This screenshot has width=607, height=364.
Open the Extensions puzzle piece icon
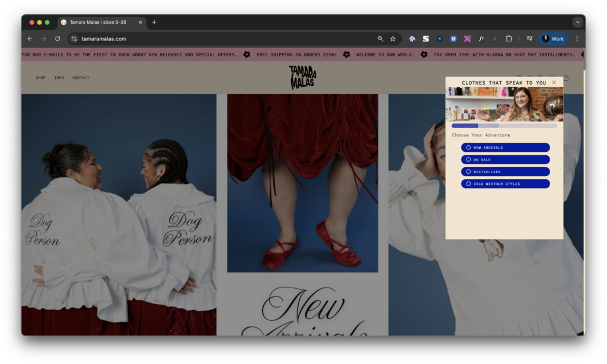click(x=509, y=39)
